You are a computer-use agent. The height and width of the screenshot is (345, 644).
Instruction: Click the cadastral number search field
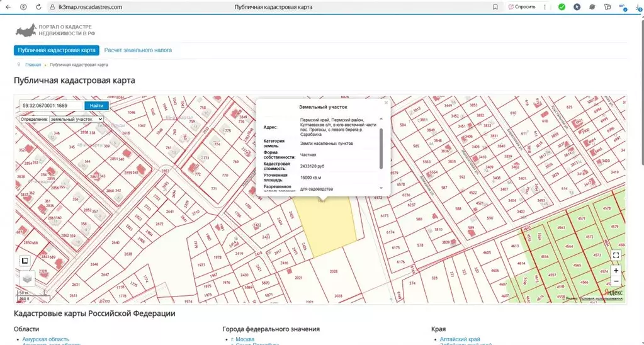point(52,106)
